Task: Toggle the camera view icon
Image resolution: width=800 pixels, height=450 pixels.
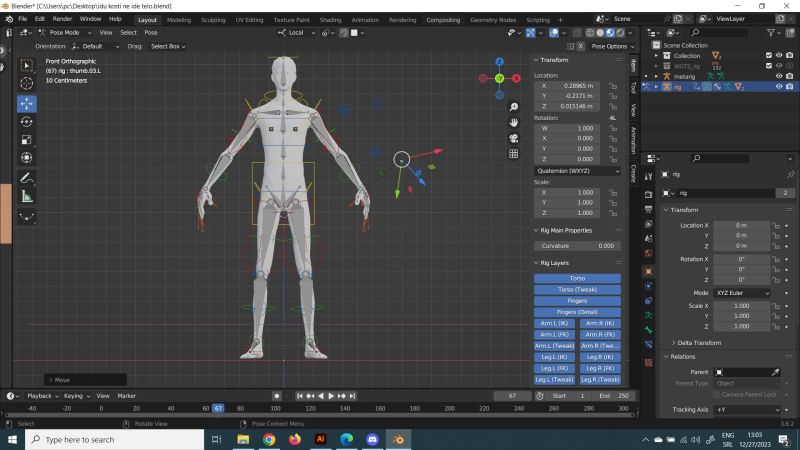Action: point(514,138)
